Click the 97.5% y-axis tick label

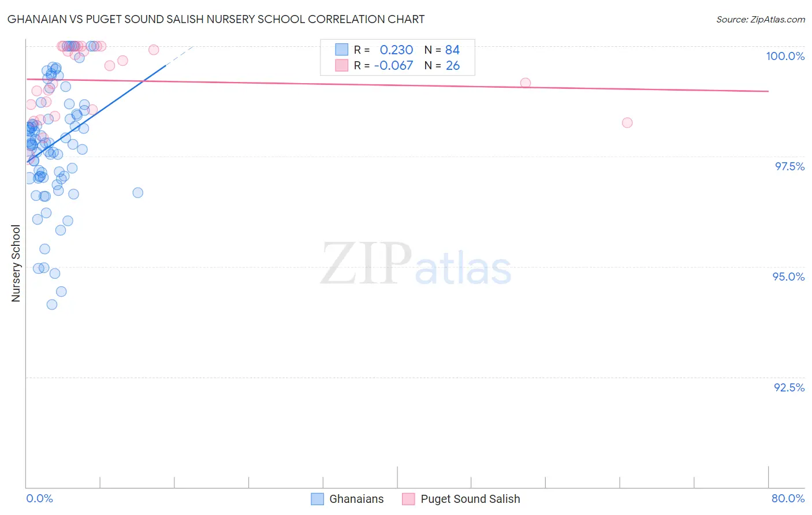click(789, 166)
